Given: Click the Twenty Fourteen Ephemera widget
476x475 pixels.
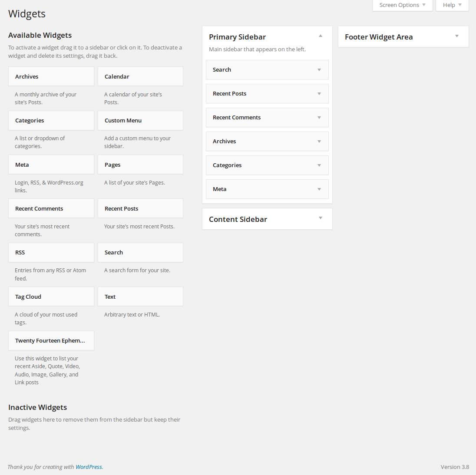Looking at the screenshot, I should click(51, 340).
